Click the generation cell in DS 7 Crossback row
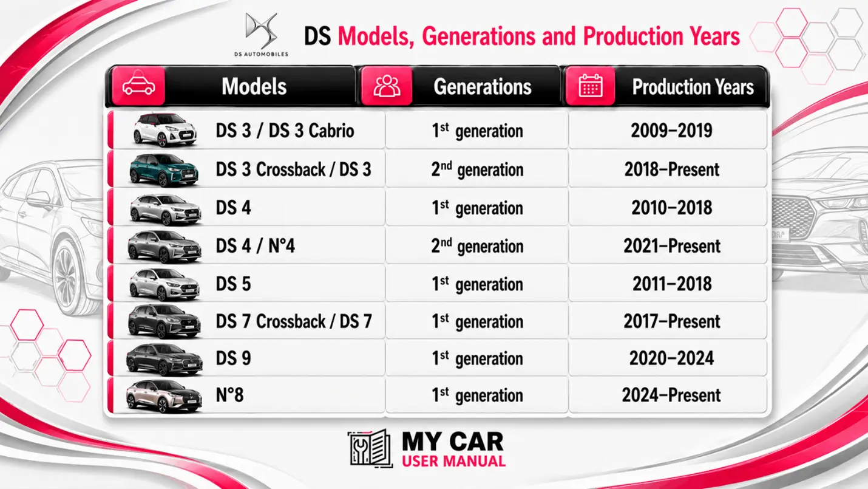The width and height of the screenshot is (868, 489). pyautogui.click(x=477, y=321)
